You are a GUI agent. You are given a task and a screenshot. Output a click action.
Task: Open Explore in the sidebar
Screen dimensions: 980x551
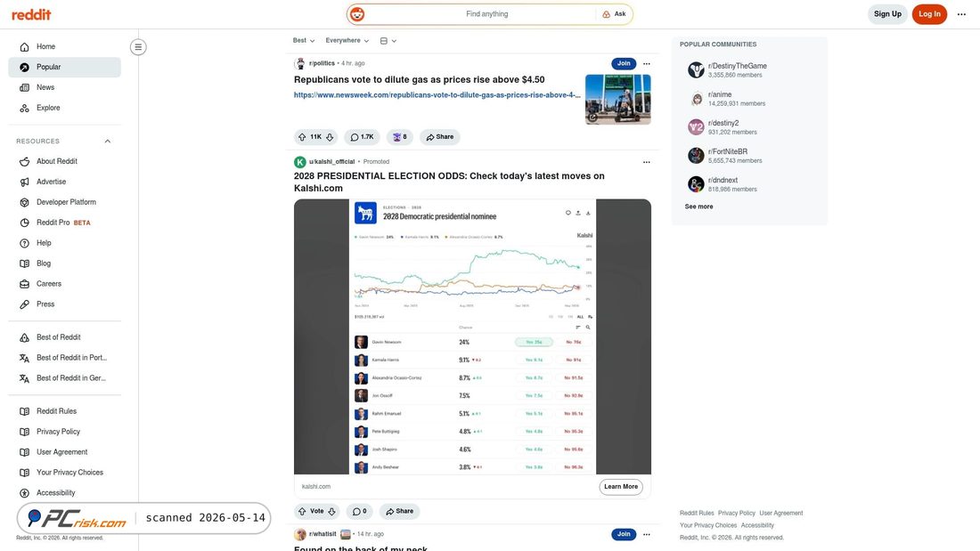(64, 108)
